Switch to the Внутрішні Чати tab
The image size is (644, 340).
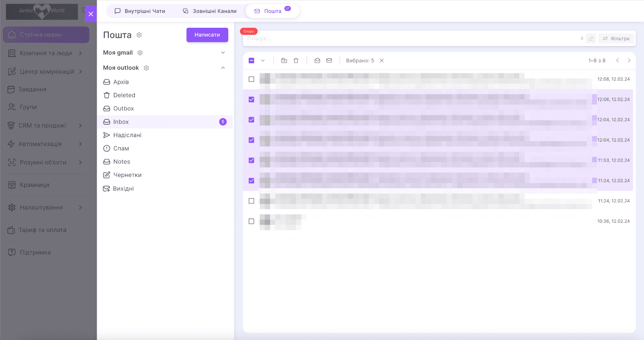pyautogui.click(x=140, y=11)
